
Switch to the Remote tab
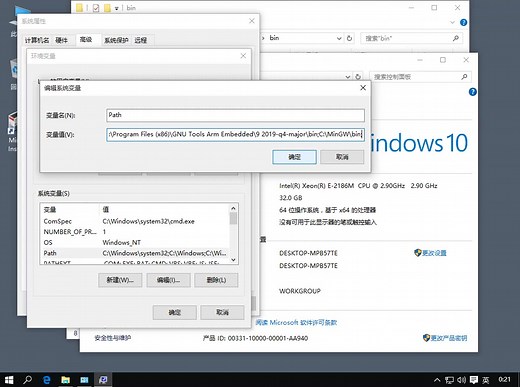tap(141, 40)
